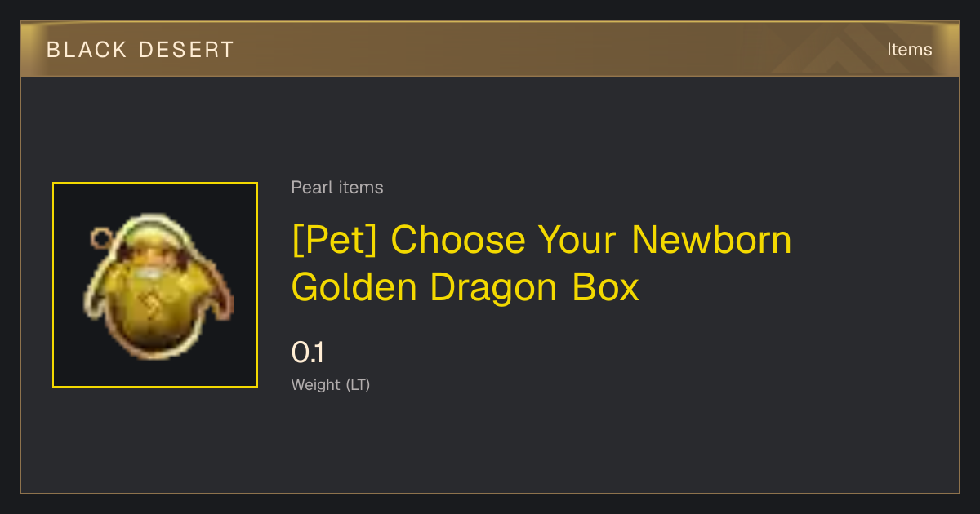Go to the Items section
This screenshot has width=980, height=514.
point(909,50)
